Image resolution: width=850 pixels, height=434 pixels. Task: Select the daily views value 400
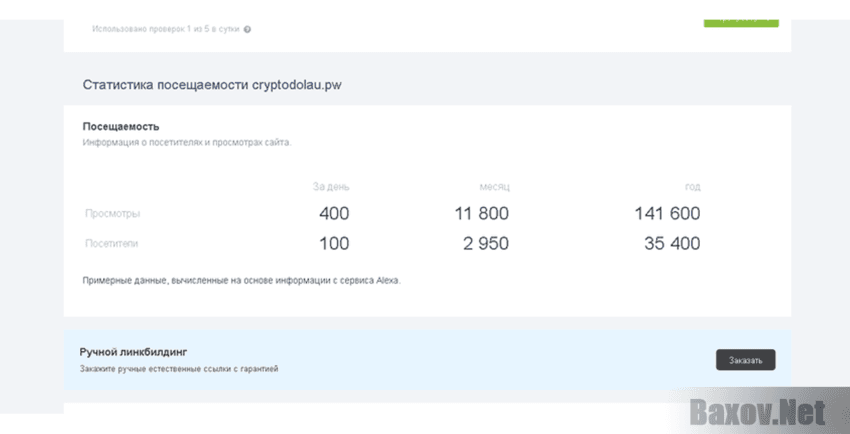[334, 213]
